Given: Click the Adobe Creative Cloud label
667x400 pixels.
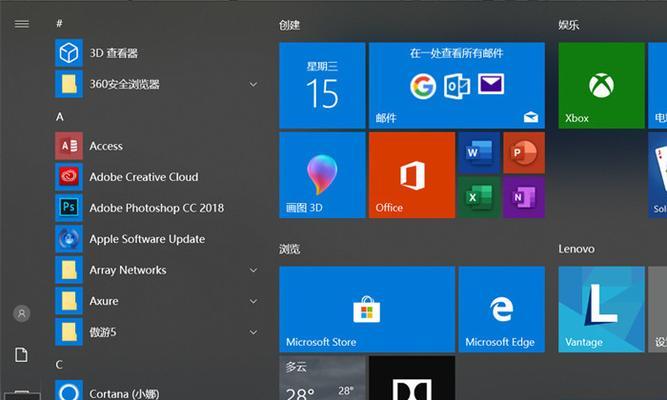Looking at the screenshot, I should pyautogui.click(x=144, y=177).
